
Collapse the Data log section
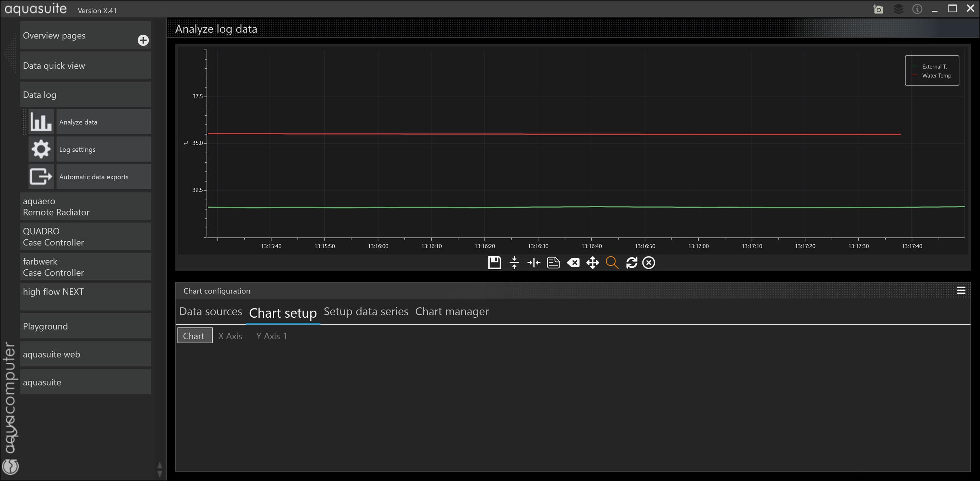(85, 95)
